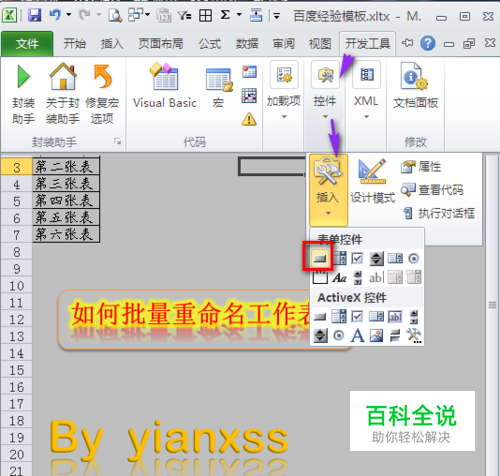Click the blue Help question mark icon
Viewport: 500px width, 476px height.
point(428,43)
